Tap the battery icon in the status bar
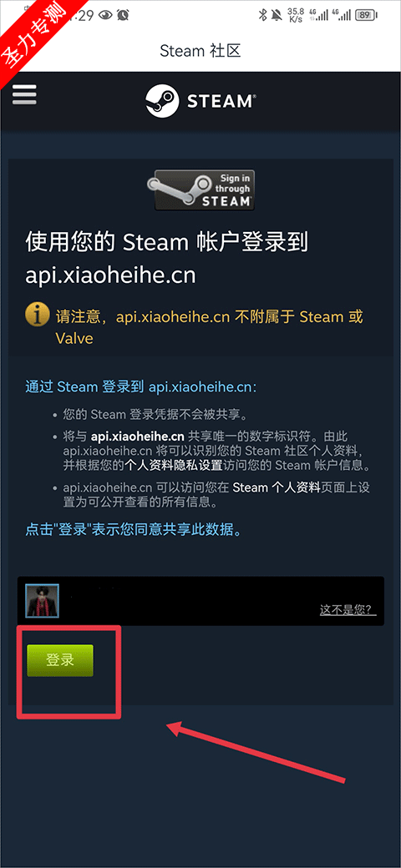Image resolution: width=401 pixels, height=868 pixels. [364, 15]
